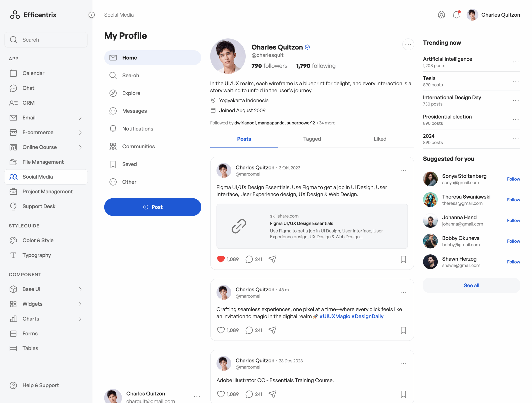Bookmark the Crafting seamless experiences post

click(x=404, y=330)
